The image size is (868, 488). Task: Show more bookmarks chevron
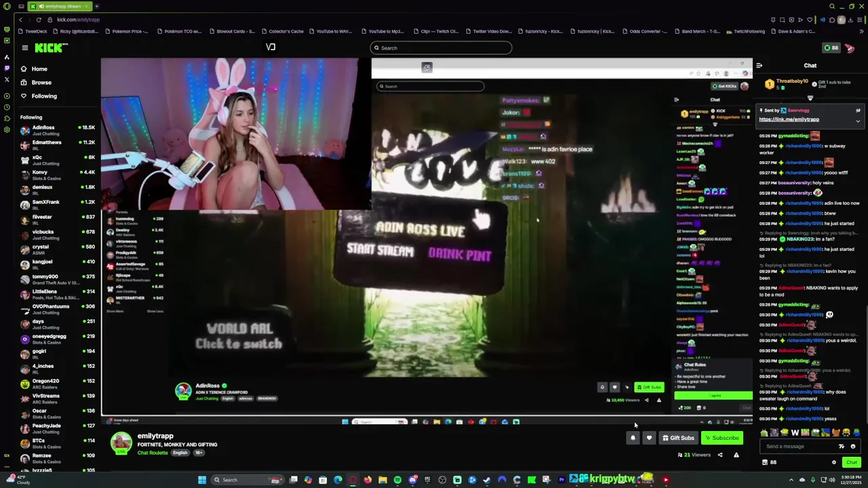(x=862, y=31)
